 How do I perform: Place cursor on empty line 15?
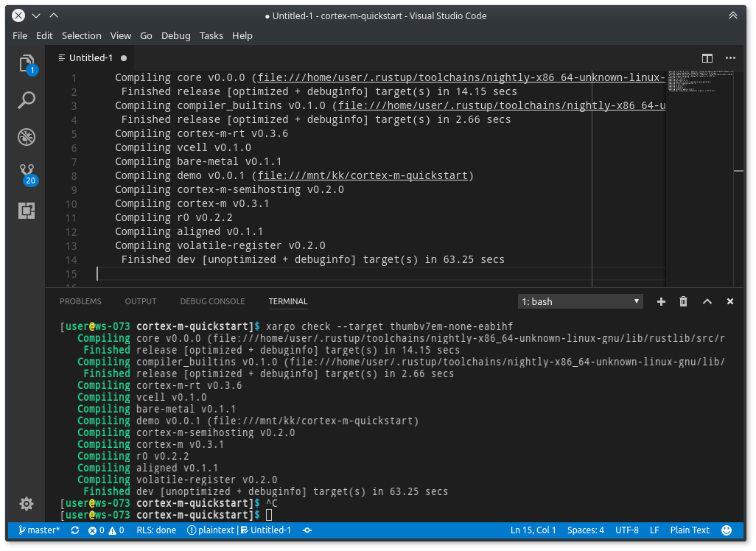tap(381, 274)
